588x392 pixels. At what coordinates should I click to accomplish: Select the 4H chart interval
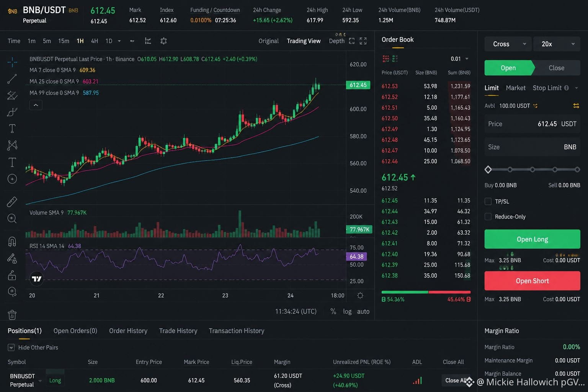click(x=95, y=41)
